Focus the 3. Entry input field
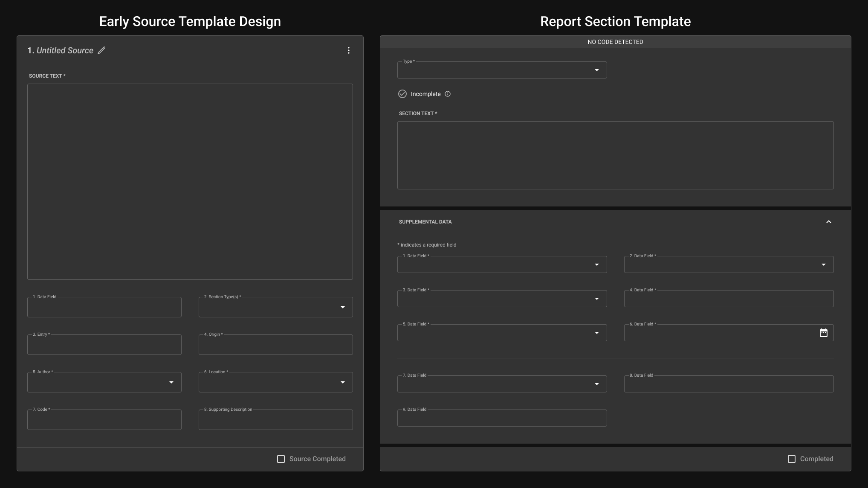 pos(104,345)
